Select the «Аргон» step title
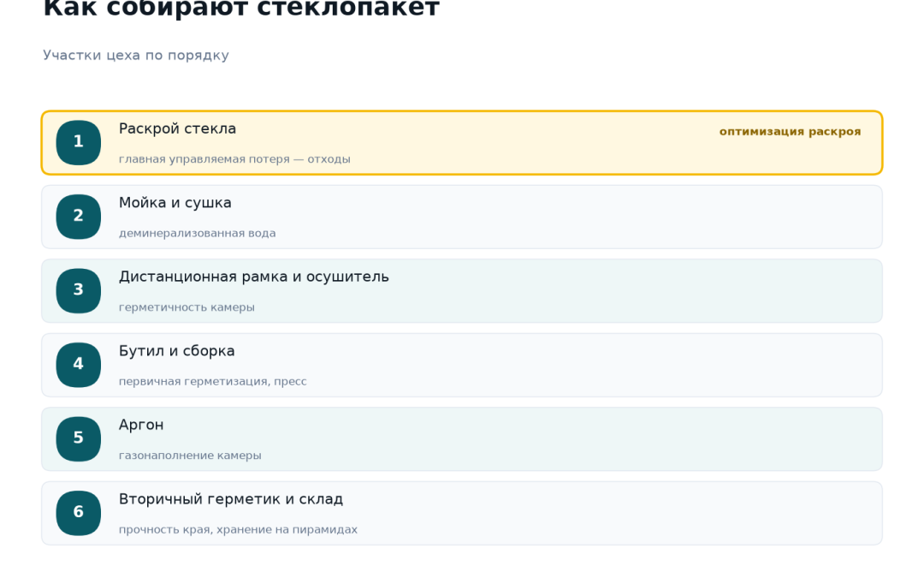The height and width of the screenshot is (578, 924). click(141, 425)
